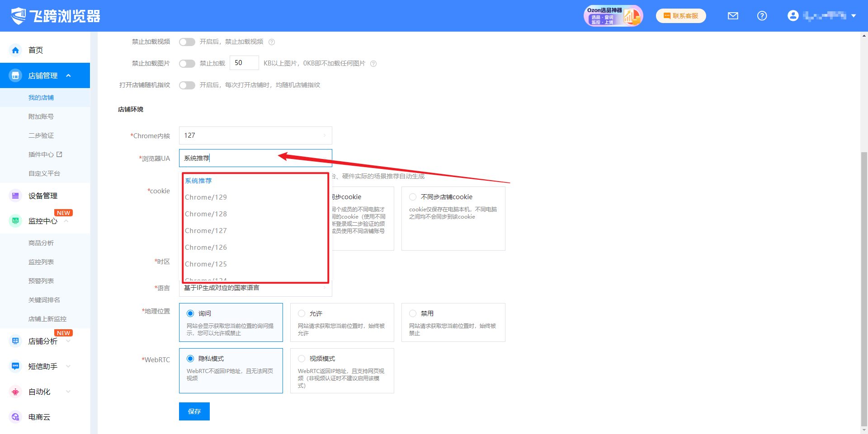Go to 附加账号 submenu item
This screenshot has height=434, width=868.
coord(41,117)
